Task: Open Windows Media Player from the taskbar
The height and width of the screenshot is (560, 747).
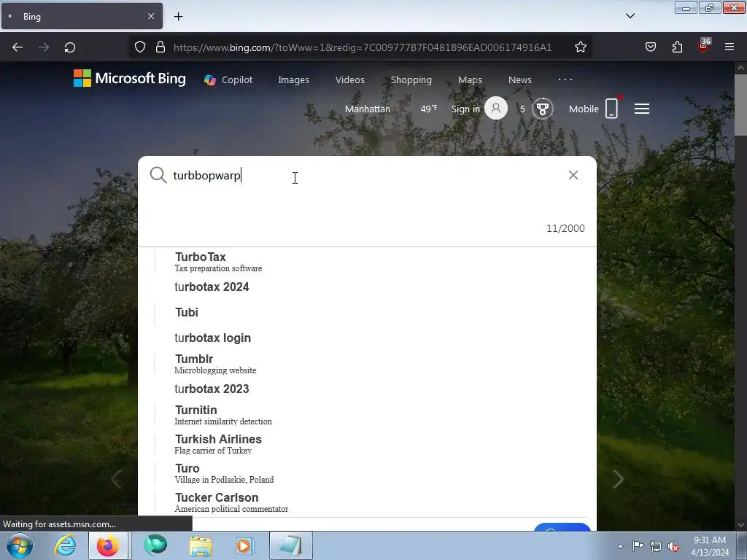Action: point(244,545)
